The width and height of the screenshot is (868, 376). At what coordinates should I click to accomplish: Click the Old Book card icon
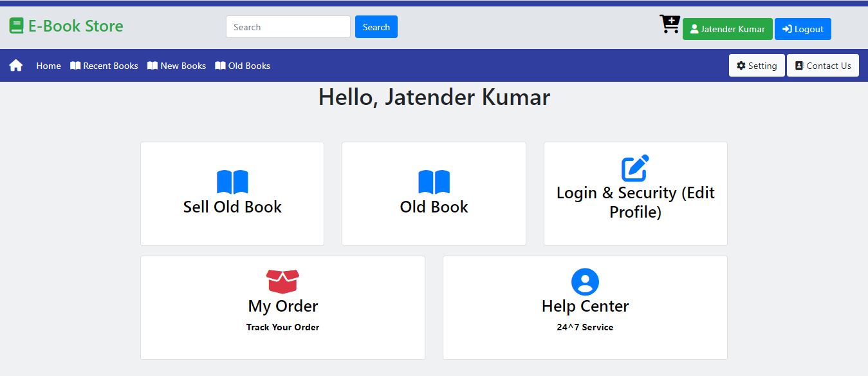(434, 181)
